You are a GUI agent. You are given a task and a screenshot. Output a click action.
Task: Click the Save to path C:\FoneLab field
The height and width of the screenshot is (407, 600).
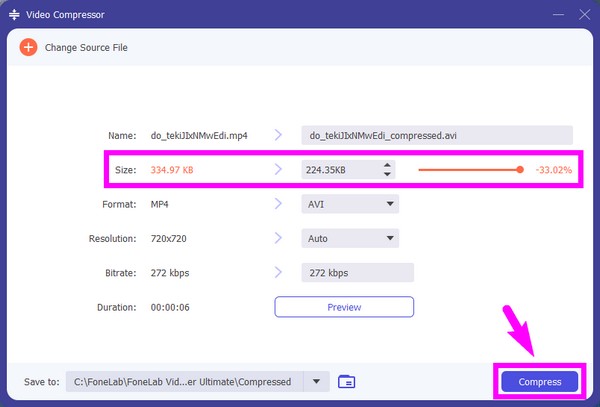point(184,381)
